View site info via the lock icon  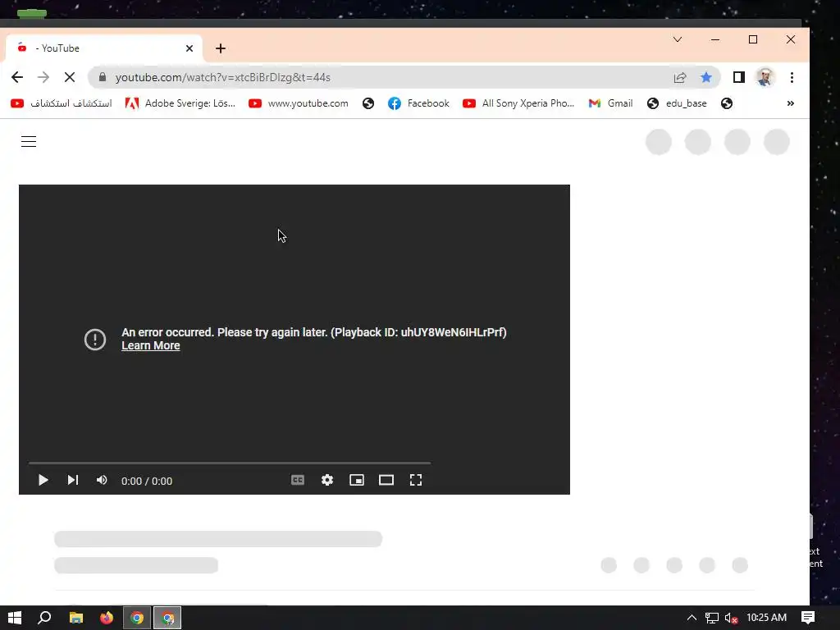point(103,77)
